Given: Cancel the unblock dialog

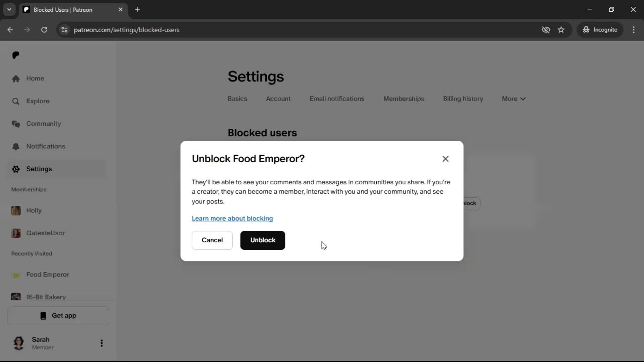Looking at the screenshot, I should [x=212, y=240].
